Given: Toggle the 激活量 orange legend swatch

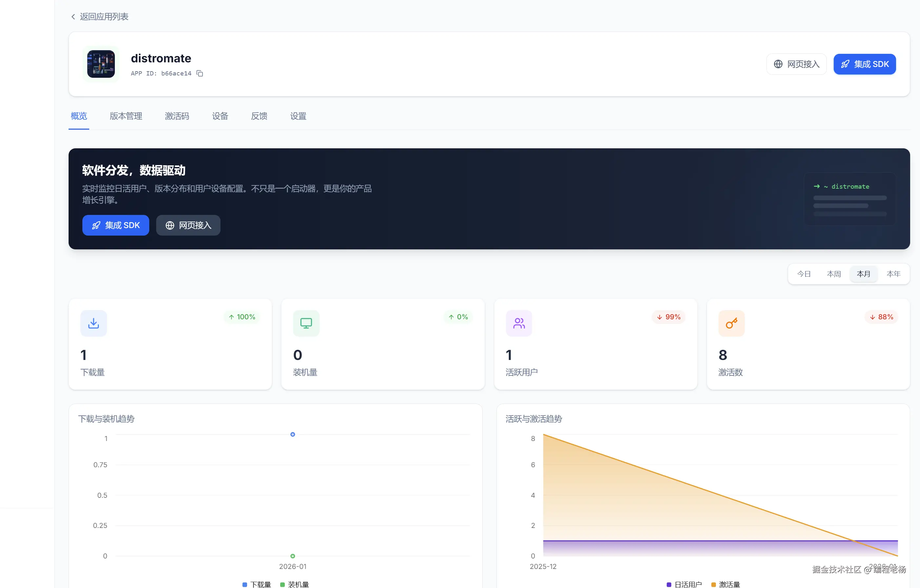Looking at the screenshot, I should click(713, 585).
